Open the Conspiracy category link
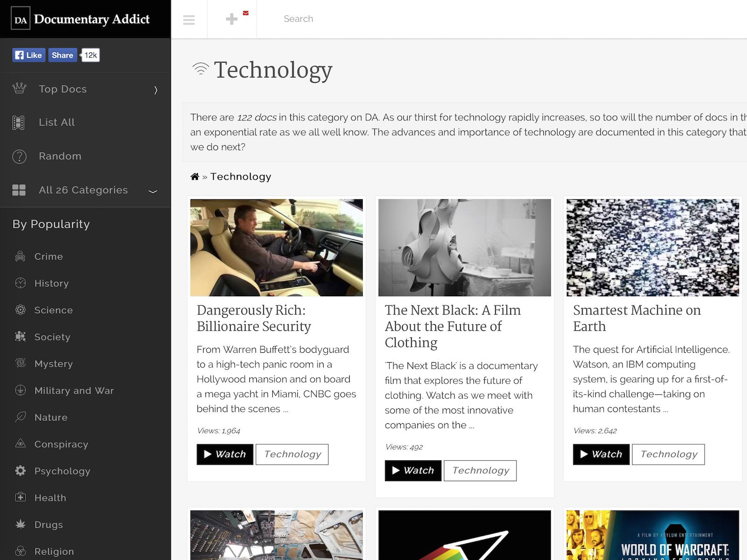The width and height of the screenshot is (747, 560). pyautogui.click(x=61, y=444)
